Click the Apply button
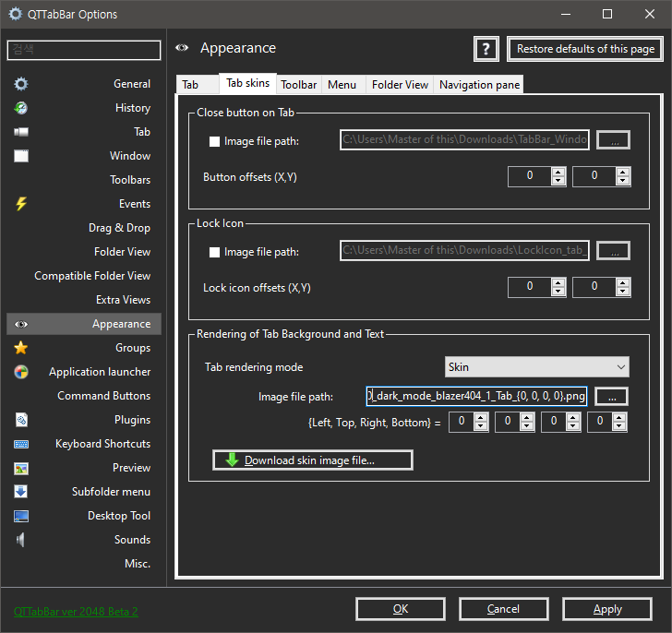672x633 pixels. [607, 609]
